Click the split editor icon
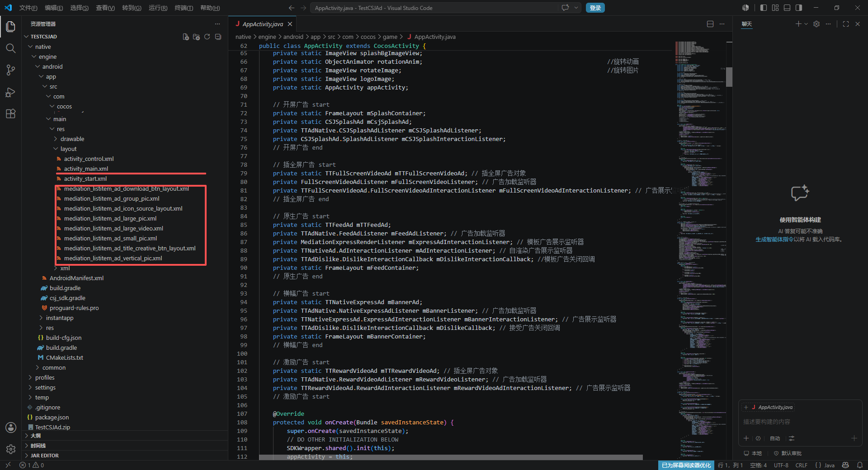This screenshot has width=868, height=470. (710, 24)
